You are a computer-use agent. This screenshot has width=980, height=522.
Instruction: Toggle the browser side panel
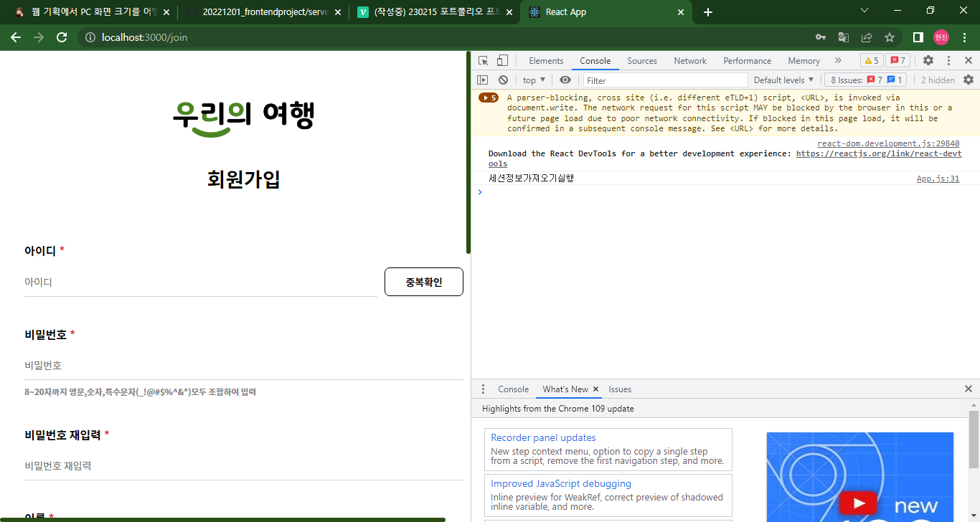point(918,37)
